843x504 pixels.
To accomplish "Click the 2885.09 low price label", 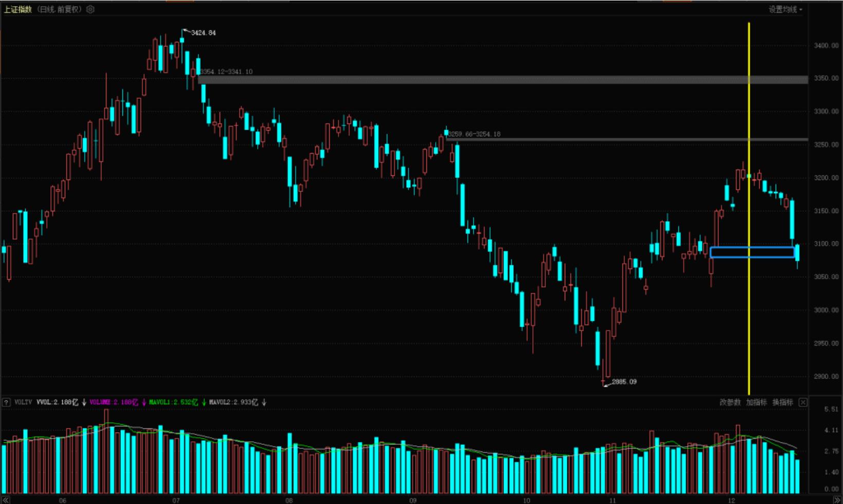I will pyautogui.click(x=624, y=382).
